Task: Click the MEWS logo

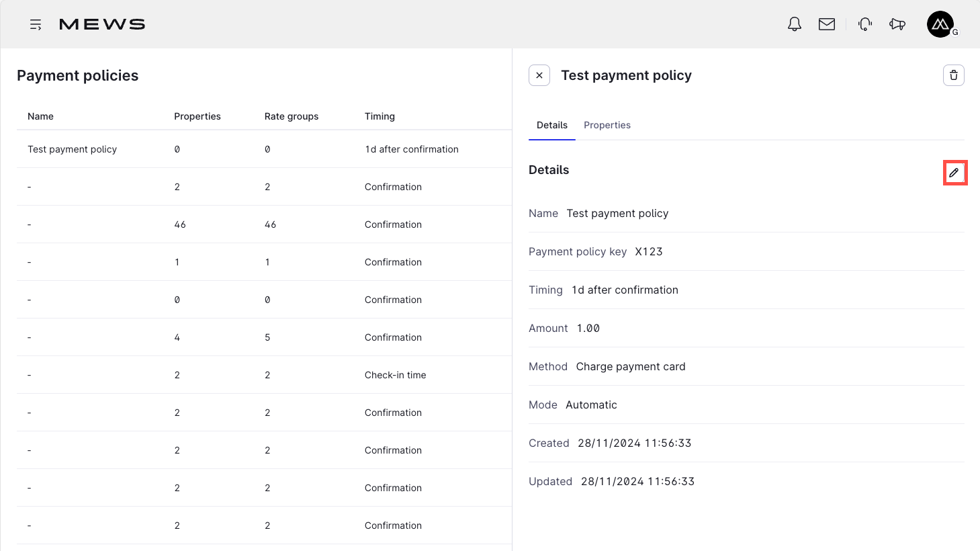Action: (x=102, y=24)
